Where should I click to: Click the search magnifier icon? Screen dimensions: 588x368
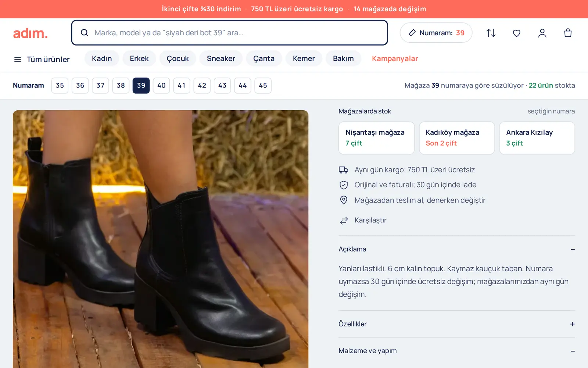[x=84, y=33]
